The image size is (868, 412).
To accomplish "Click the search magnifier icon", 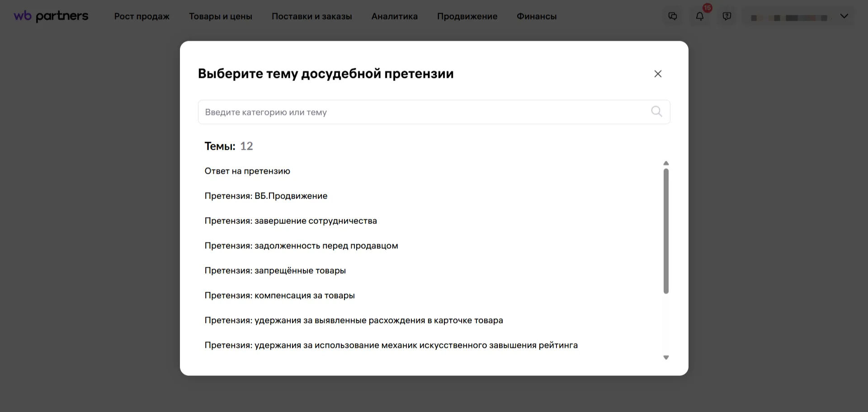I will [x=656, y=112].
